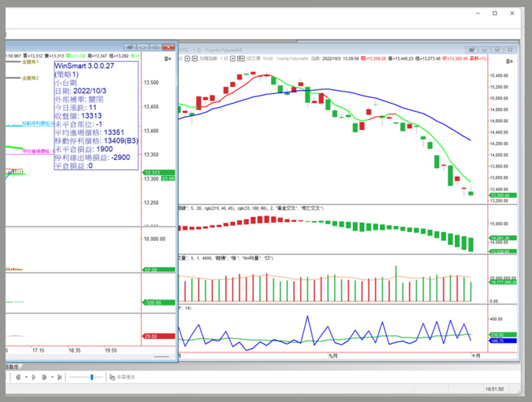Open chart options arrow icon in Yuanta Futures64 window
532x402 pixels.
point(509,61)
